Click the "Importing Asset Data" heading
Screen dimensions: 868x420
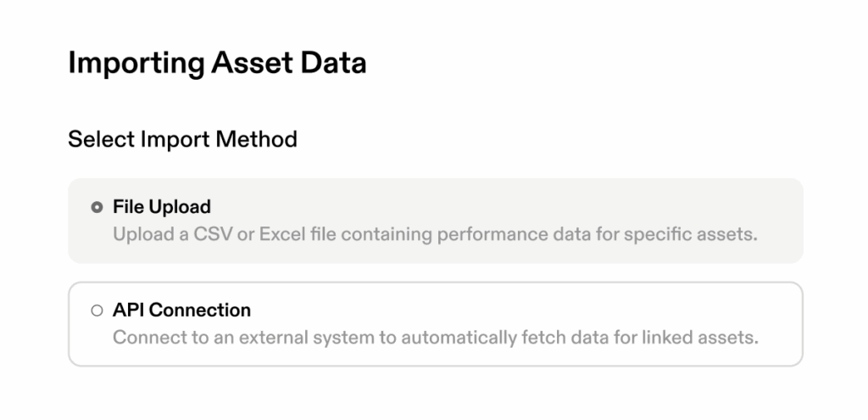217,64
